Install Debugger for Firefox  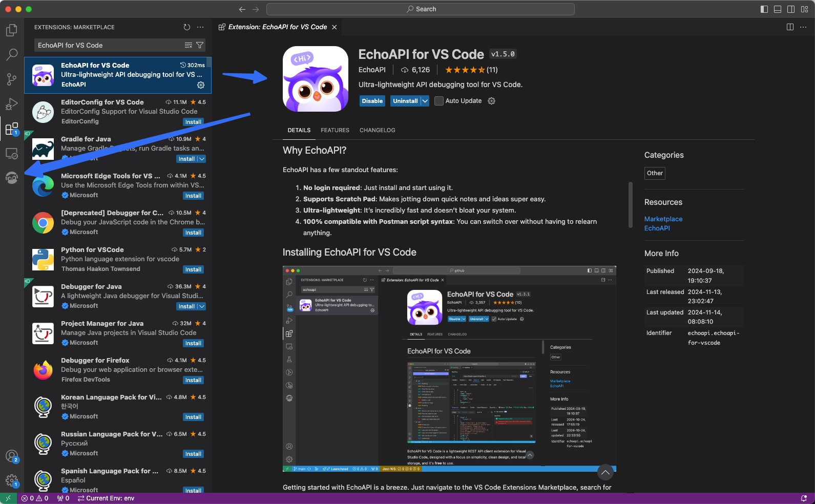click(x=193, y=380)
